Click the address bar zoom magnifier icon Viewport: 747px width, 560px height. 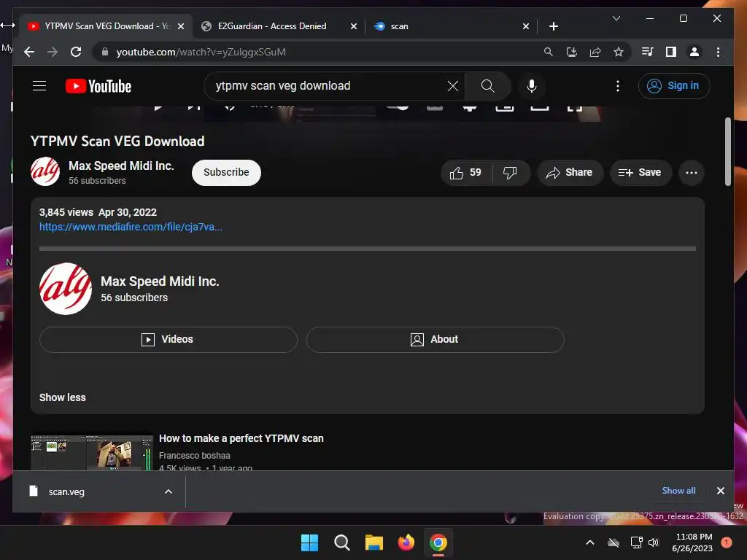(x=549, y=52)
